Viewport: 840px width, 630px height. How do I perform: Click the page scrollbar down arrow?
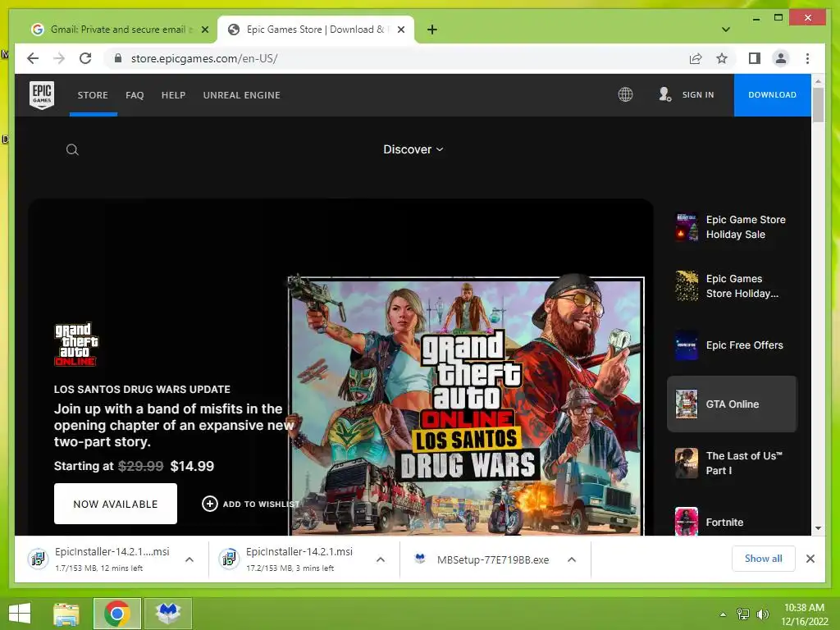click(x=818, y=528)
